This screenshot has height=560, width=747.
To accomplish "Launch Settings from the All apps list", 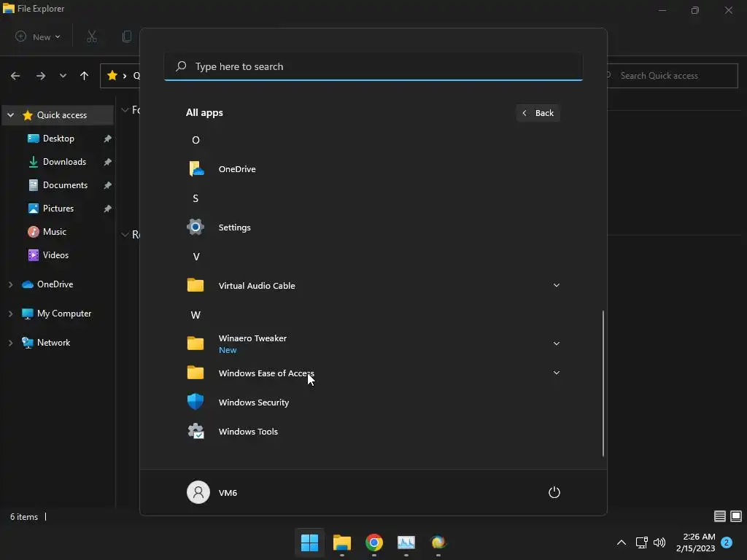I will [373, 227].
